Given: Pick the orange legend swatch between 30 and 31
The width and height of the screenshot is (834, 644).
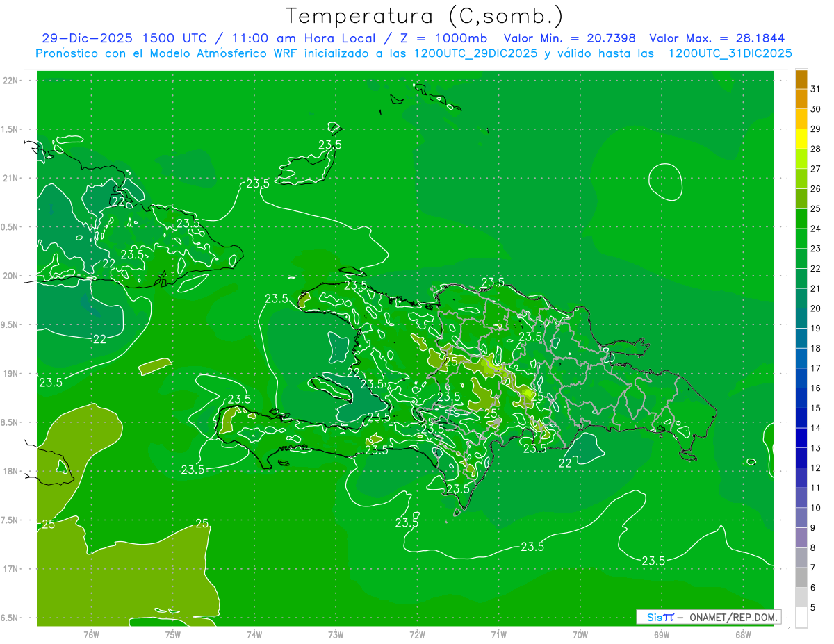Looking at the screenshot, I should 801,99.
